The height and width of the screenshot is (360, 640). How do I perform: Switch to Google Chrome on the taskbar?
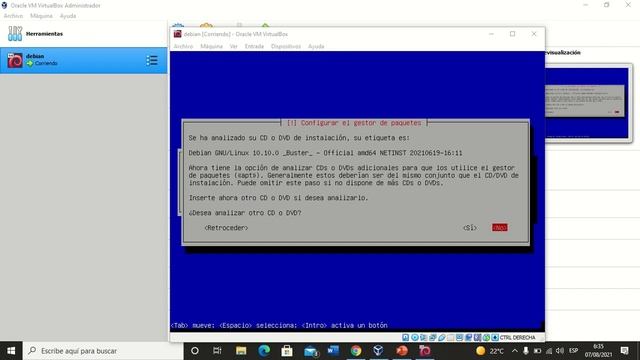pyautogui.click(x=356, y=351)
